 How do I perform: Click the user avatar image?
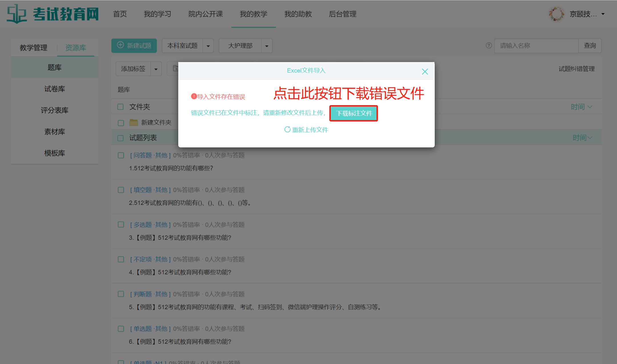point(556,14)
